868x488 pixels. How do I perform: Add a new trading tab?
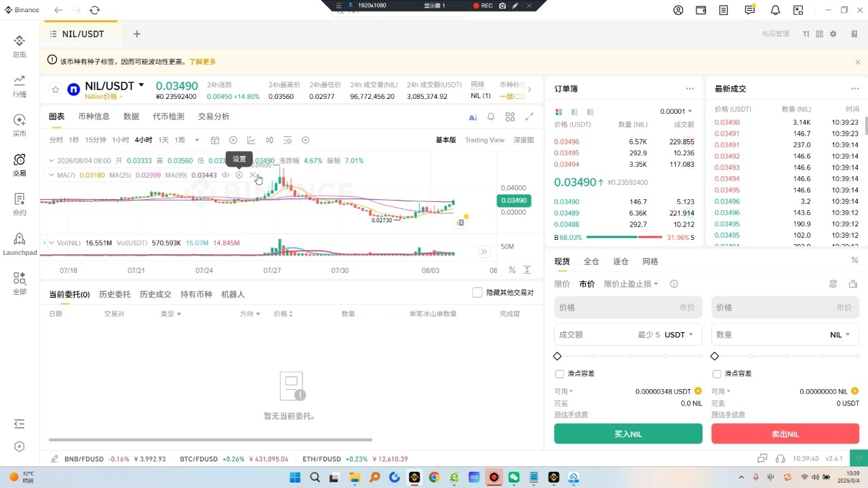coord(137,34)
